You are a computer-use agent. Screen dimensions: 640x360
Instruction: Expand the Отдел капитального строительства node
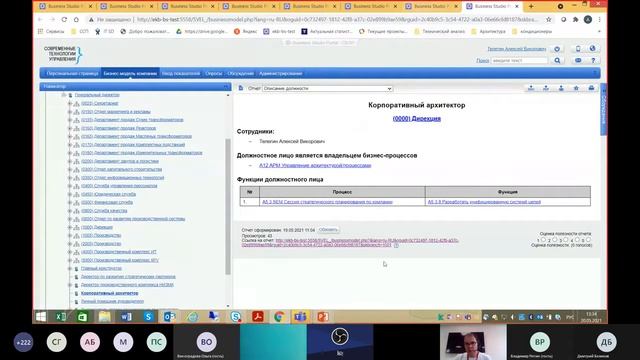click(70, 169)
